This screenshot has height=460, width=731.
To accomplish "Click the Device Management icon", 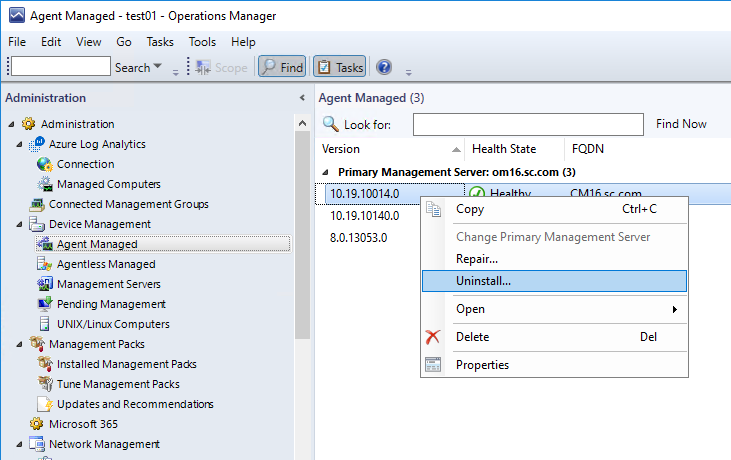I will coord(36,224).
